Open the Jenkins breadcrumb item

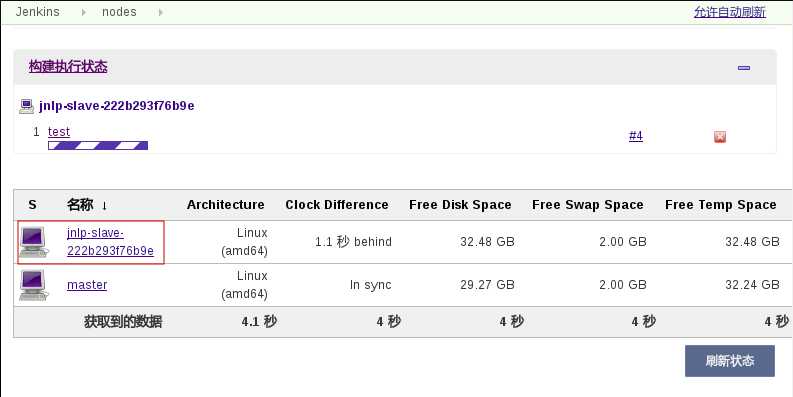(x=37, y=12)
